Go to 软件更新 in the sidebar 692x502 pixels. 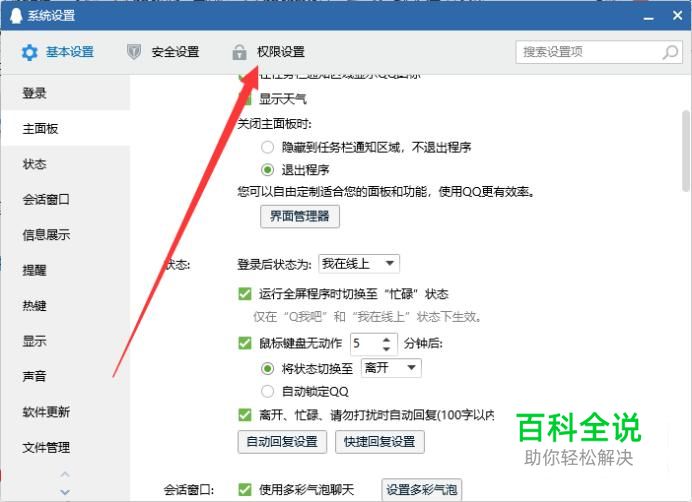tap(65, 411)
